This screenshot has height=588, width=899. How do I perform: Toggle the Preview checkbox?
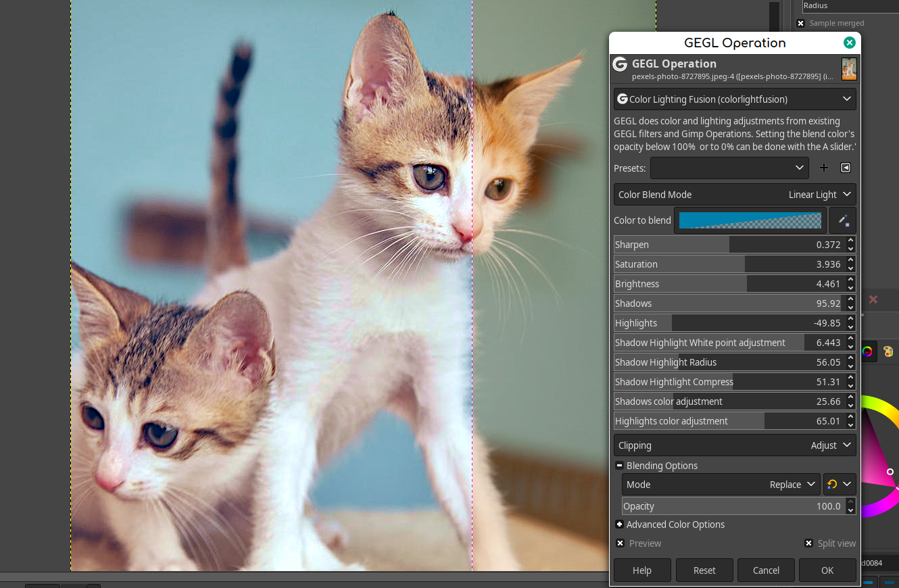[620, 543]
